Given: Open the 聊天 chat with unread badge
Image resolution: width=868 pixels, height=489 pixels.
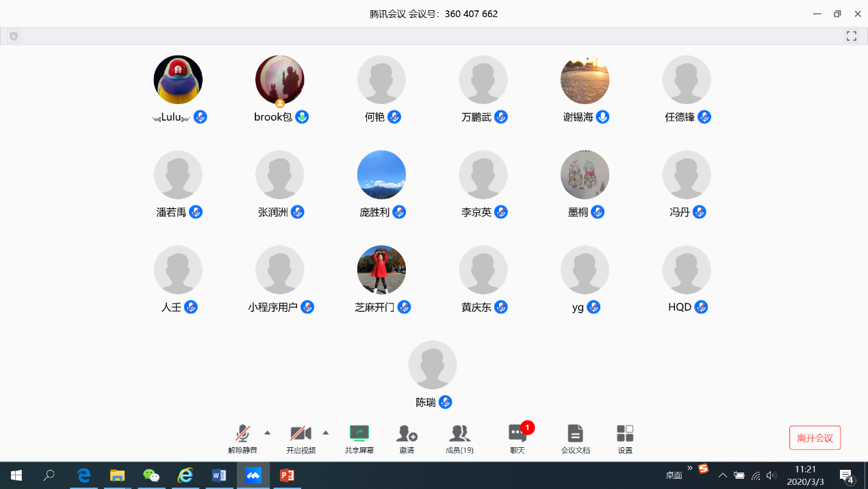Looking at the screenshot, I should point(517,438).
